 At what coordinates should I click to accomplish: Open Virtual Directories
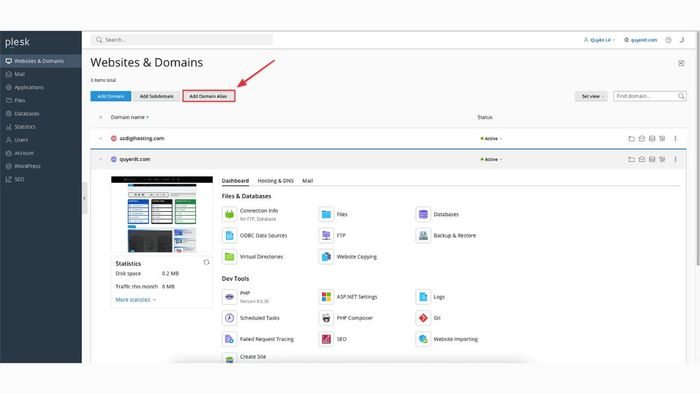tap(253, 257)
